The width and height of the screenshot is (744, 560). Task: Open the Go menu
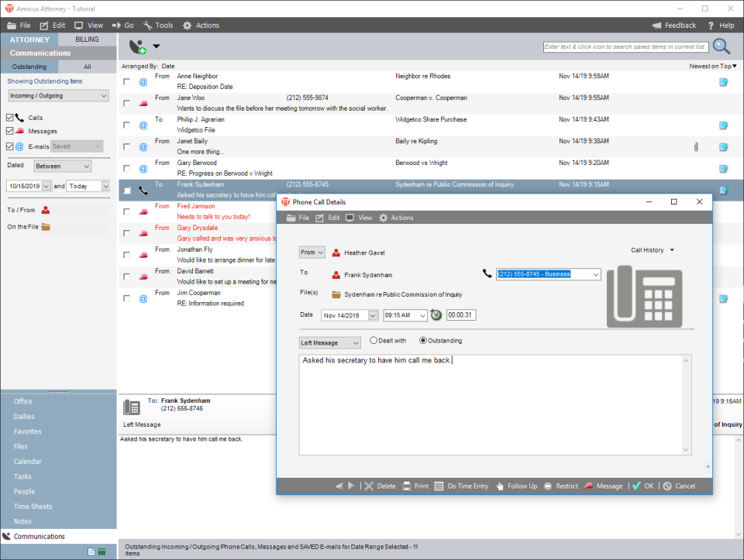[123, 26]
